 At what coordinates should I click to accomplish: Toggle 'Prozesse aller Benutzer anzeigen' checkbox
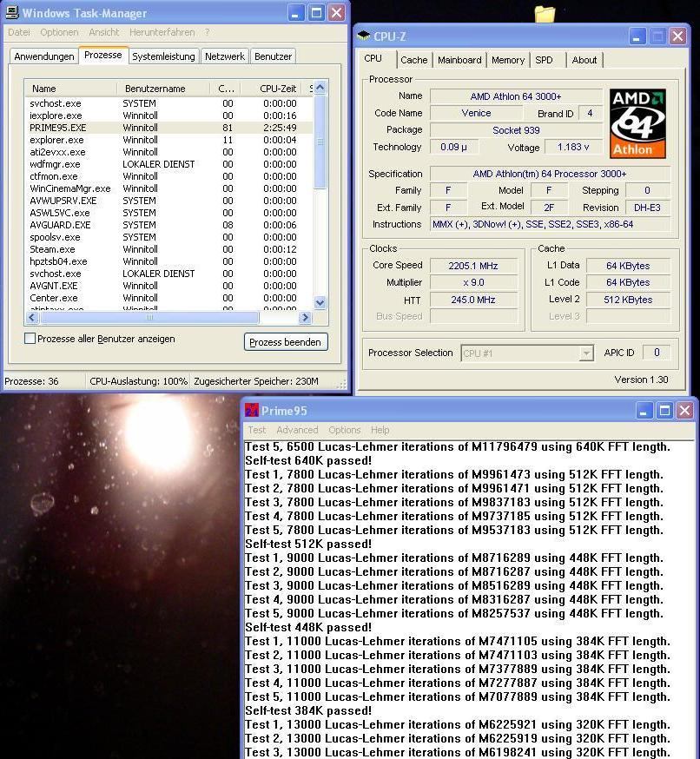pyautogui.click(x=30, y=339)
